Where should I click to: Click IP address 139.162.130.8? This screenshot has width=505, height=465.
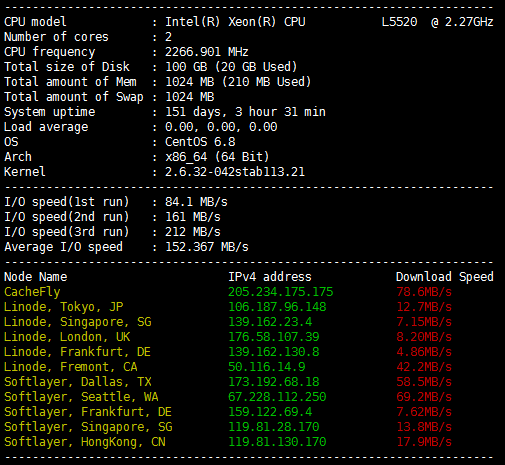(x=274, y=352)
